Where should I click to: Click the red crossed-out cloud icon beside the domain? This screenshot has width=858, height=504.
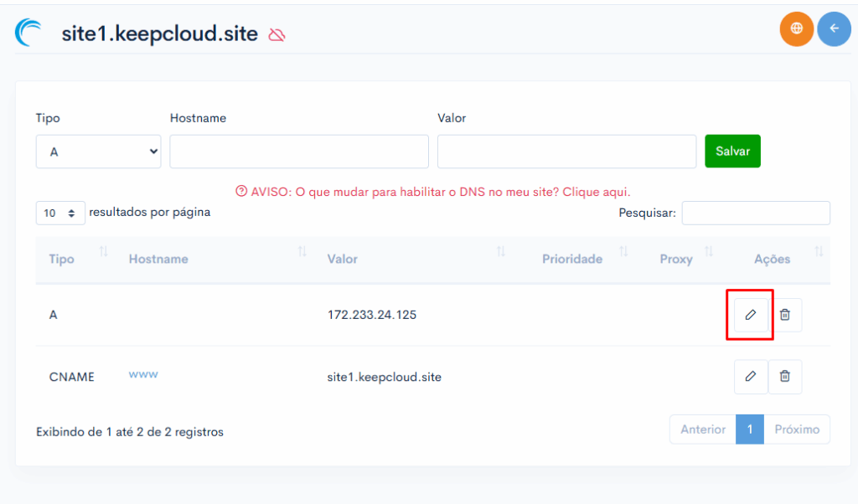(277, 35)
